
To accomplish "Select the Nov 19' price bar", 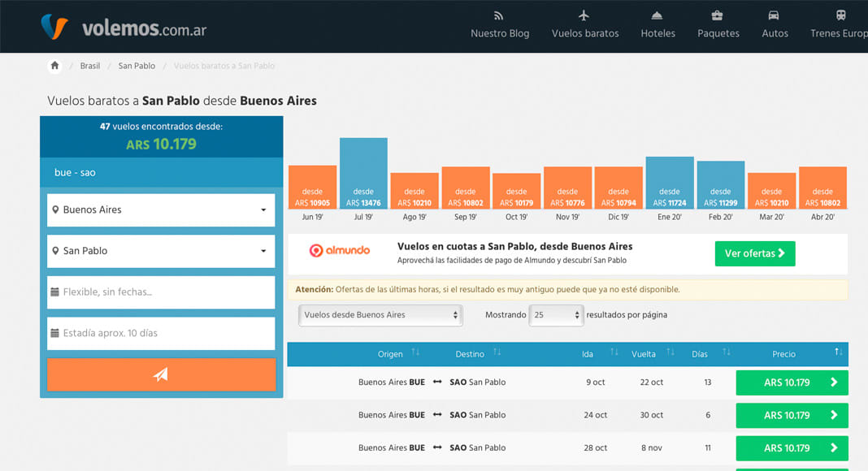I will (567, 188).
